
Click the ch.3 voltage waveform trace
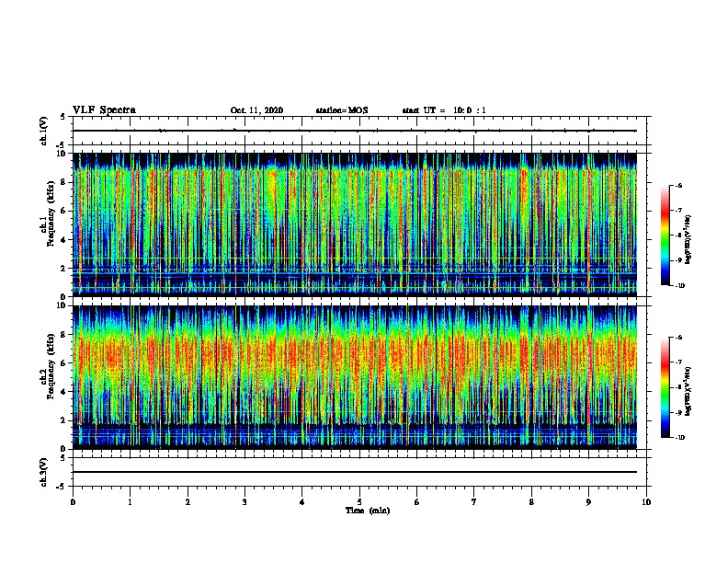click(x=355, y=472)
